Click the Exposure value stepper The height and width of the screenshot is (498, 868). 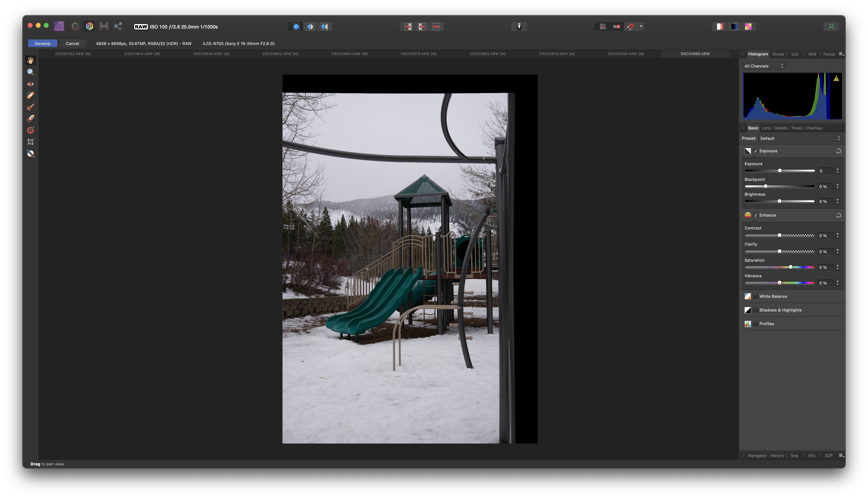point(838,171)
